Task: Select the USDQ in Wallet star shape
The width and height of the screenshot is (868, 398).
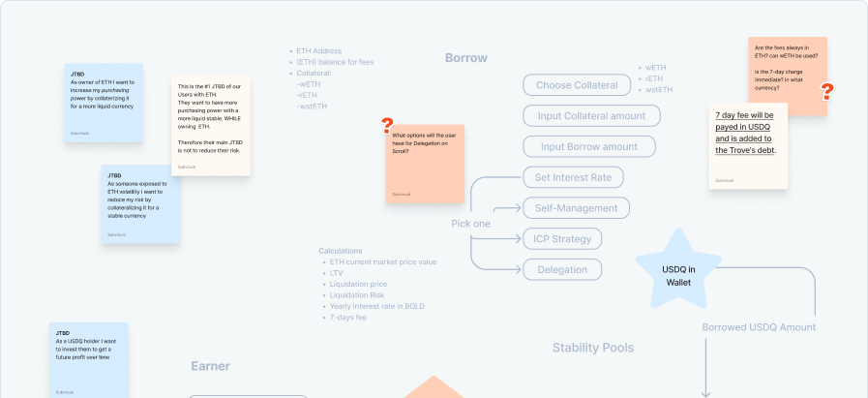Action: (677, 273)
